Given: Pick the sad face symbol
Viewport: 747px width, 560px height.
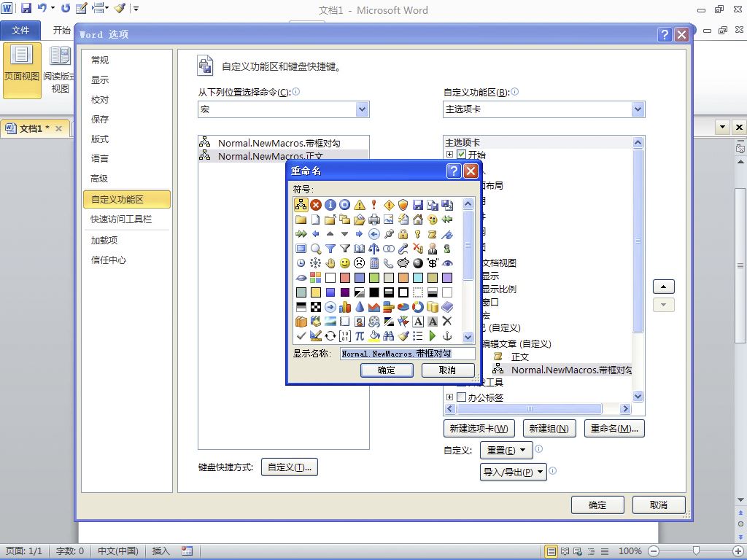Looking at the screenshot, I should tap(360, 262).
